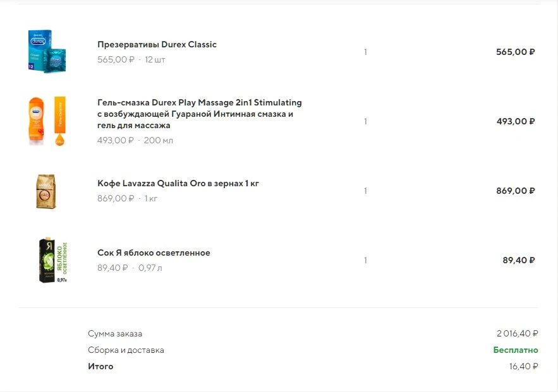Screen dimensions: 558x392
Task: Select the 869,00 ₽ total for Lavazza coffee
Action: [515, 191]
